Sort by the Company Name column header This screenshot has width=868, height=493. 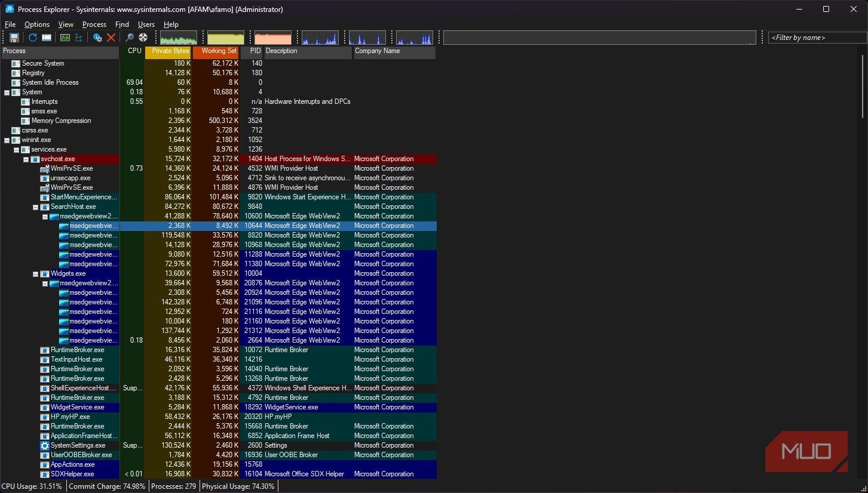395,51
